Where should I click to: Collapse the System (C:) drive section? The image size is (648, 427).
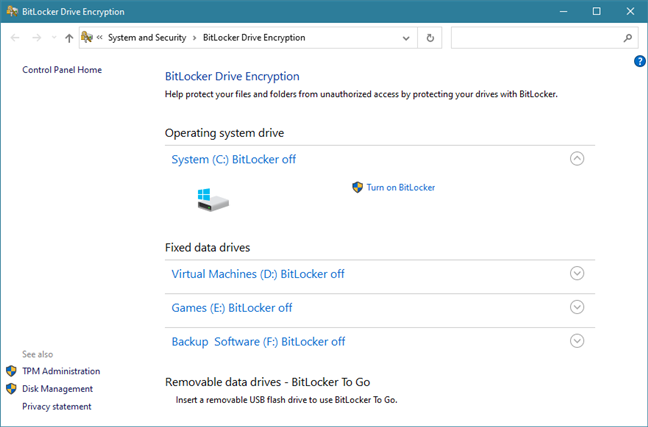pos(577,159)
